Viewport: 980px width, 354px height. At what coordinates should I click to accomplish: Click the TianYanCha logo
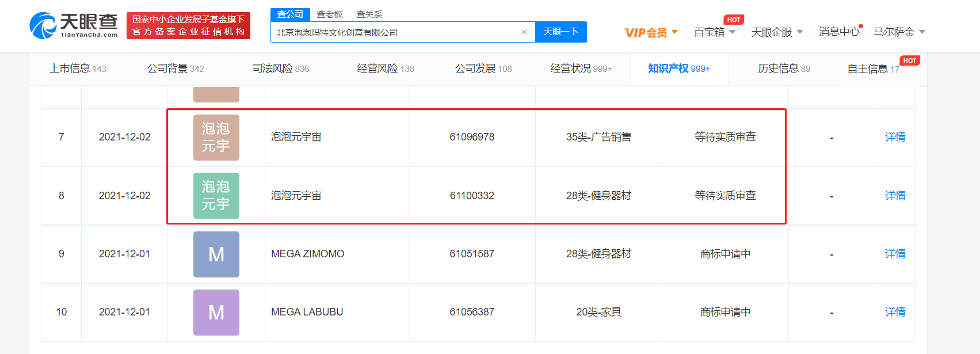click(x=74, y=25)
